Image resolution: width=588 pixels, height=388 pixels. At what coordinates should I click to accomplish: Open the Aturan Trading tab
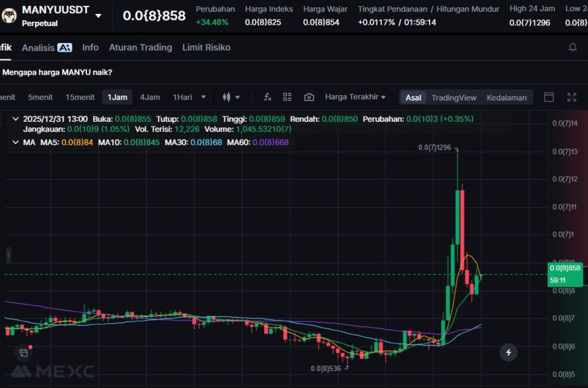[140, 48]
